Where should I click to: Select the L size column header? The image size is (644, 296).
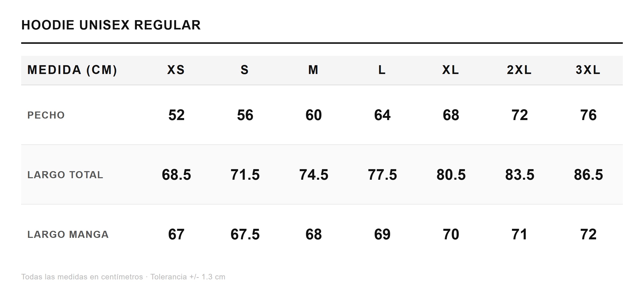click(382, 70)
